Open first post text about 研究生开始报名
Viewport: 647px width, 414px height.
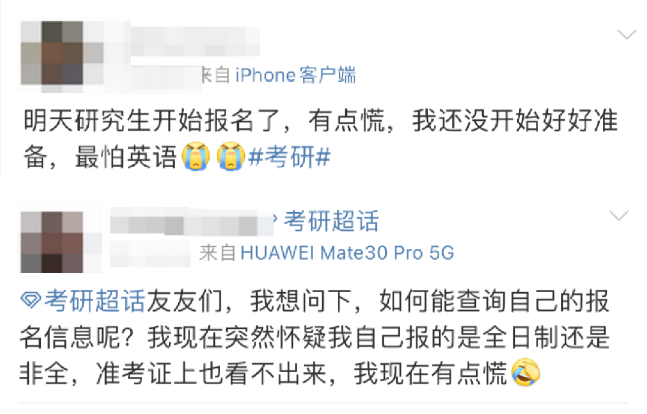[320, 139]
